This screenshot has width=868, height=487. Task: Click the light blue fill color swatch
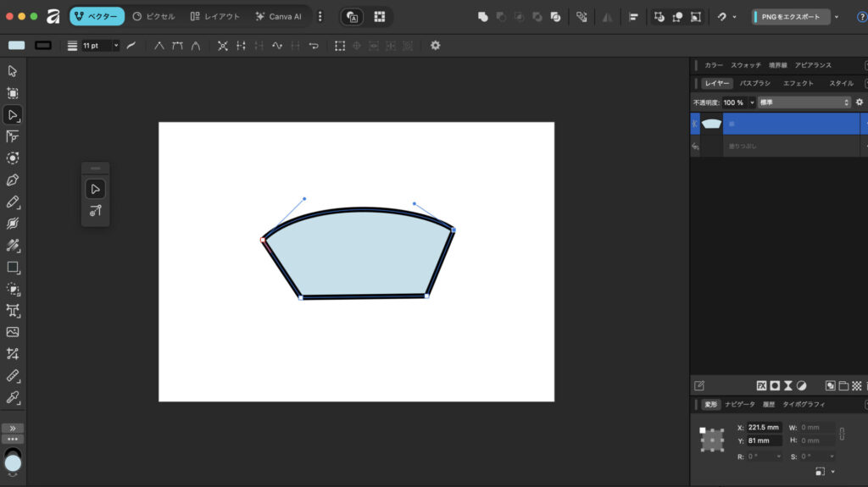pos(17,46)
